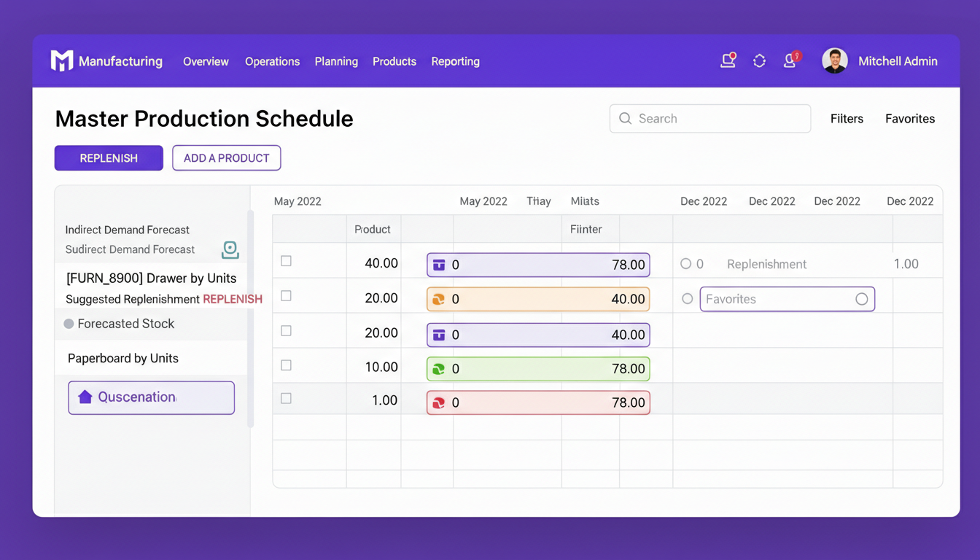Open notifications bell with red badge
Screen dimensions: 980x560
[790, 61]
